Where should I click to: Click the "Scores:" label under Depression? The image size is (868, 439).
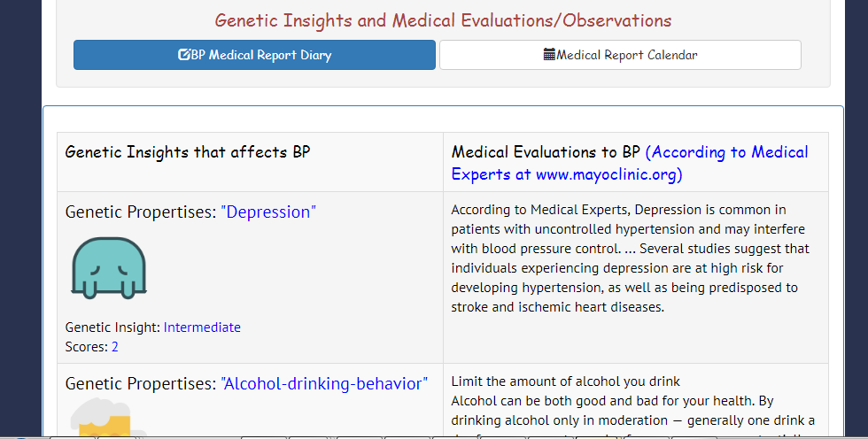(x=86, y=347)
